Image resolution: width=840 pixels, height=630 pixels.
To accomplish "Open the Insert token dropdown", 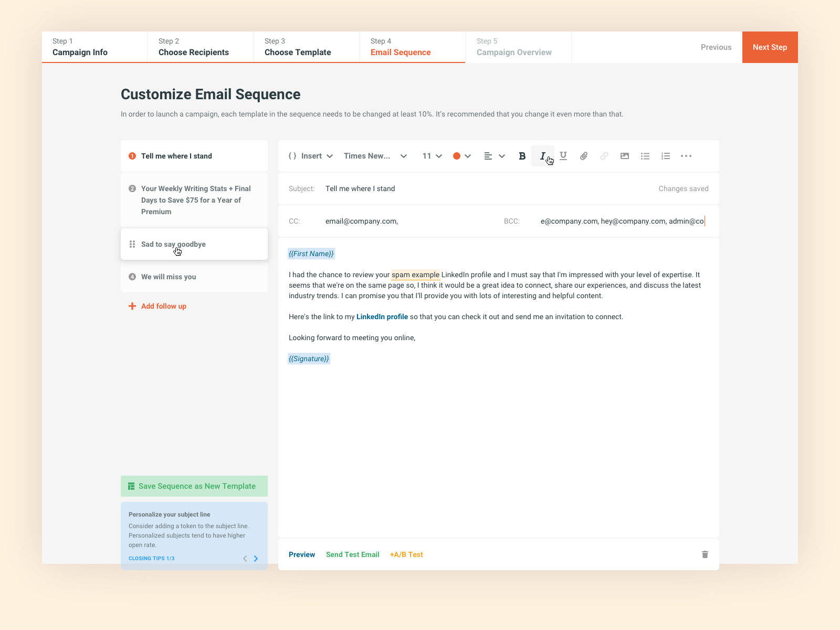I will (311, 156).
